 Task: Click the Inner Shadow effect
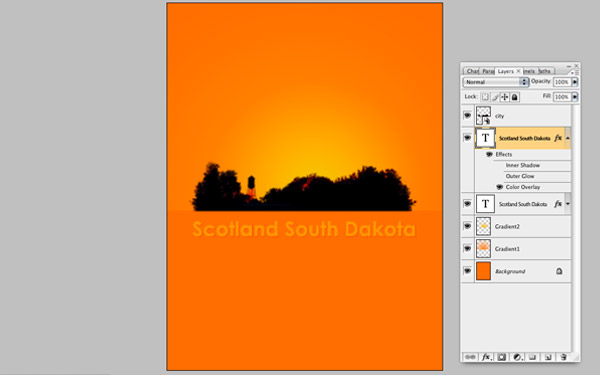point(523,165)
